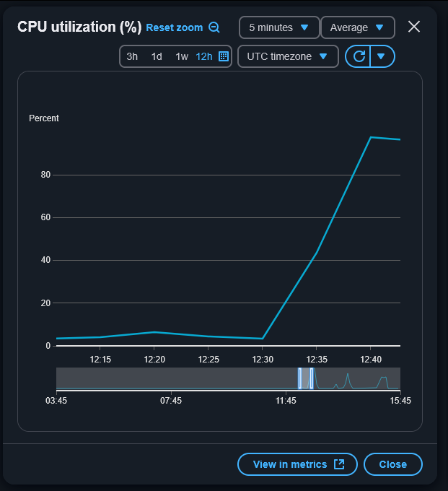Expand the UTC timezone dropdown

(x=287, y=56)
